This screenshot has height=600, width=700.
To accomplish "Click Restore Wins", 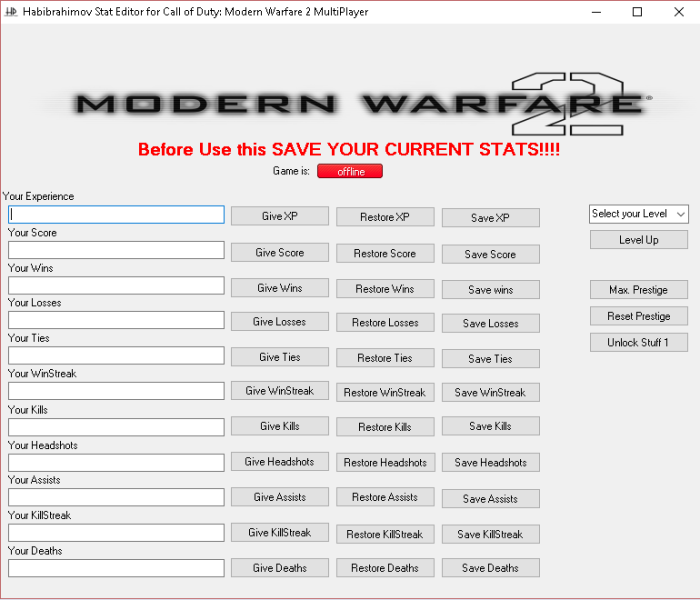I will coord(385,289).
